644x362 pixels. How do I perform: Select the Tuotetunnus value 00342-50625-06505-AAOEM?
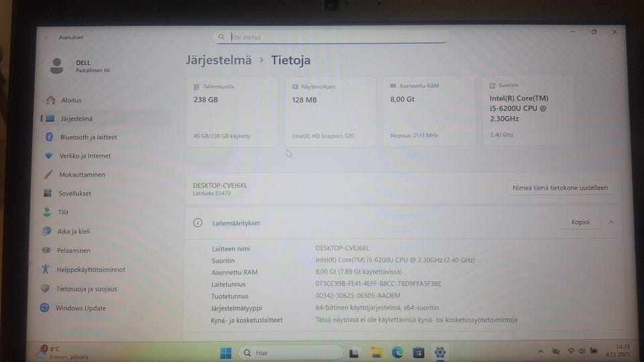pos(358,296)
